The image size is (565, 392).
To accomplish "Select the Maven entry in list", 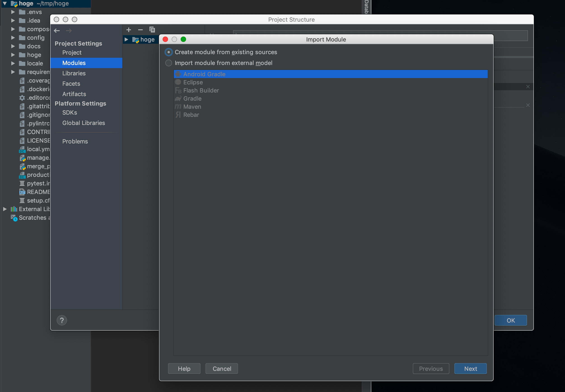I will (x=192, y=107).
